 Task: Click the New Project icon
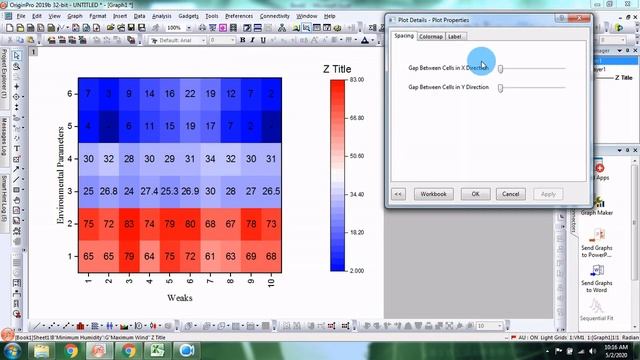click(9, 28)
